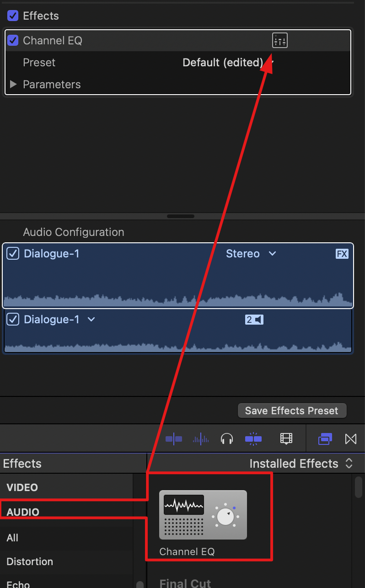This screenshot has width=365, height=588.
Task: Expand the Channel EQ Parameters triangle
Action: point(13,85)
